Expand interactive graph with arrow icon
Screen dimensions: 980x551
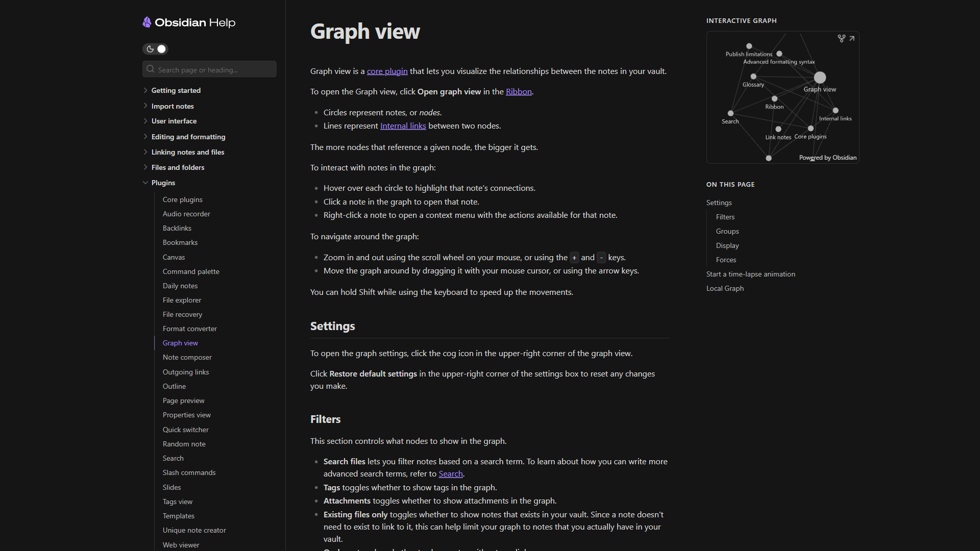point(852,38)
